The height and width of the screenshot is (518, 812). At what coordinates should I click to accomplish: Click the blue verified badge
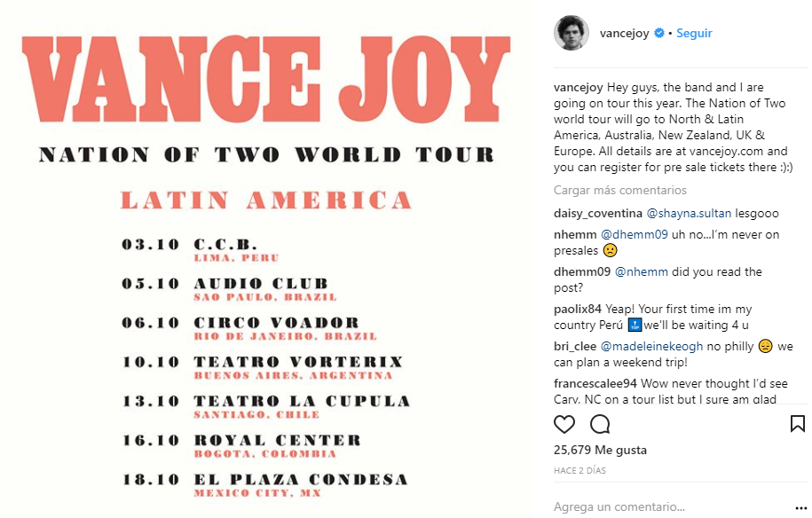pos(659,34)
